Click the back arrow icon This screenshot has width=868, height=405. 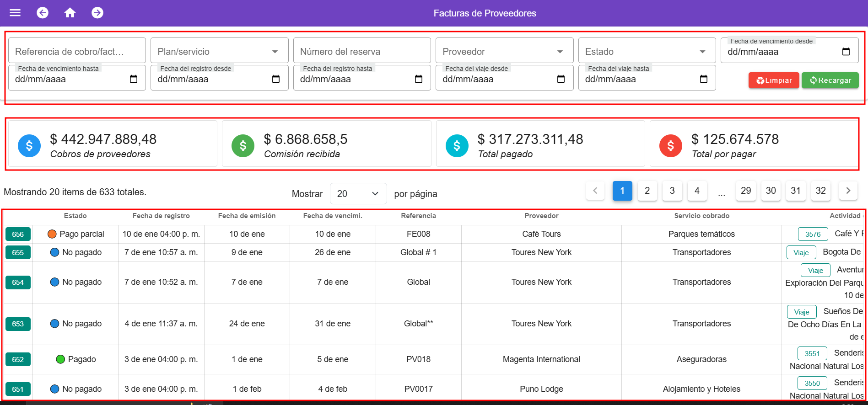point(43,13)
